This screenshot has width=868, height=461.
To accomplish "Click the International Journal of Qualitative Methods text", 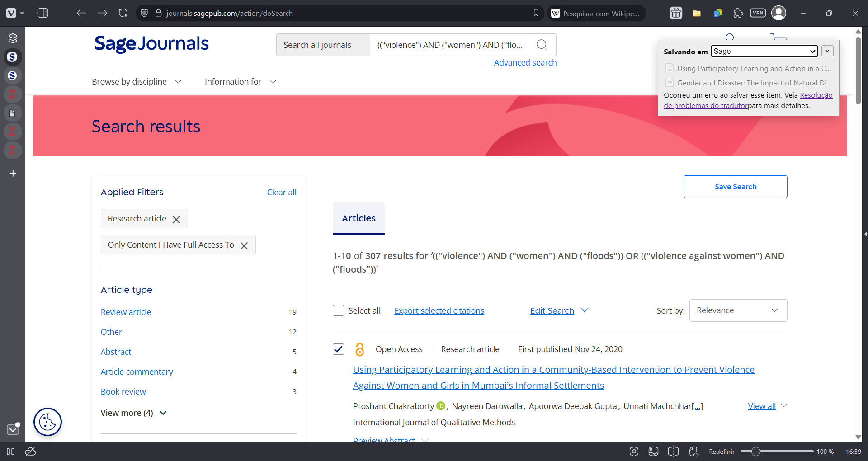I will pyautogui.click(x=434, y=422).
